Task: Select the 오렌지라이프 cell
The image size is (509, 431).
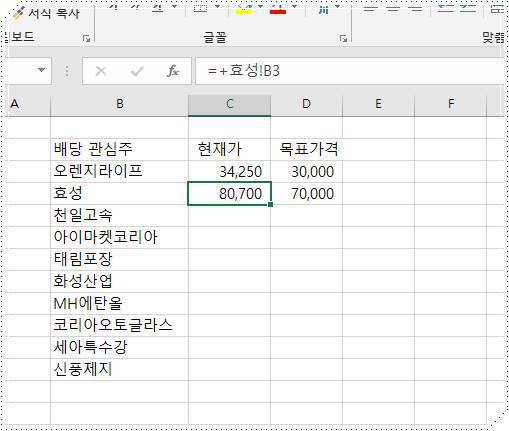Action: (x=119, y=171)
